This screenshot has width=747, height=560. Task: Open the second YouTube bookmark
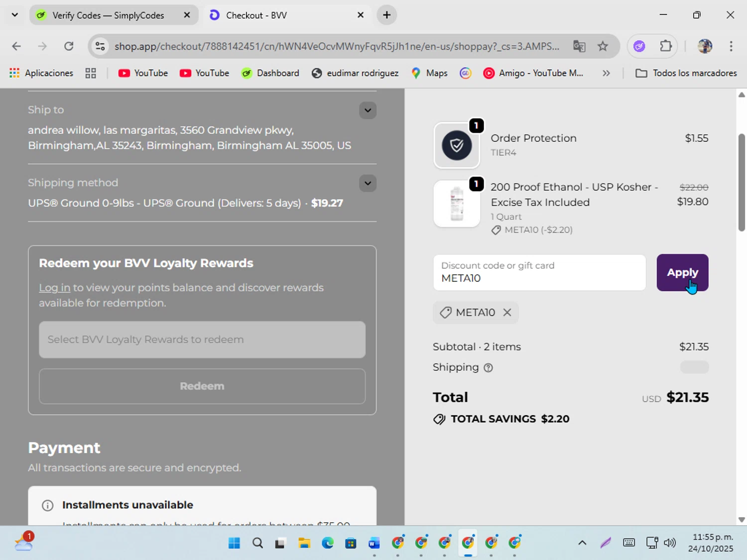point(204,73)
